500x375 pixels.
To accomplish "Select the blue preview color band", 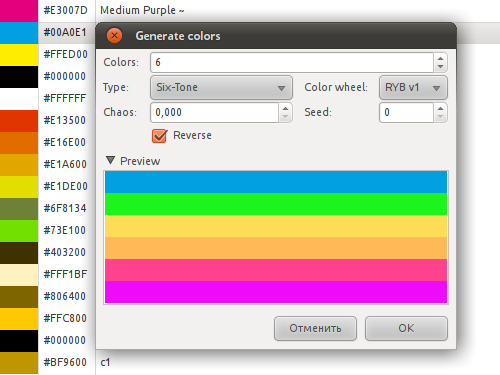I will pyautogui.click(x=276, y=182).
